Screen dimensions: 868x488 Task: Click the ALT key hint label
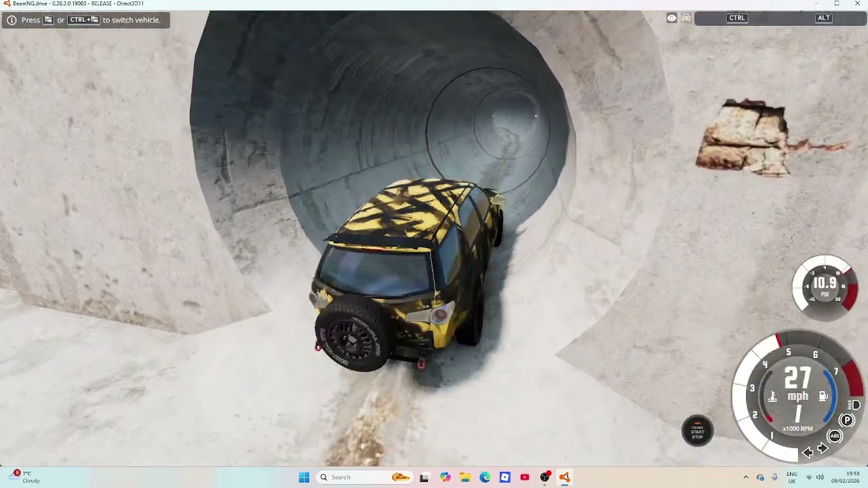tap(824, 18)
